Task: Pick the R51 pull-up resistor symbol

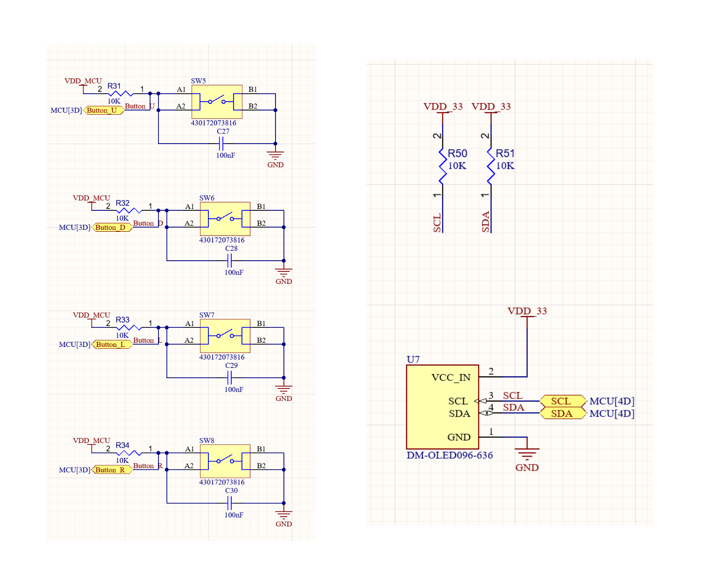Action: tap(490, 166)
